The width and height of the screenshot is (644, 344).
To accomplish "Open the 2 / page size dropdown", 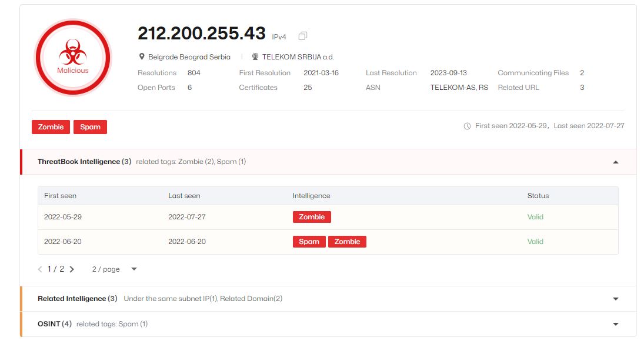I will pyautogui.click(x=115, y=269).
